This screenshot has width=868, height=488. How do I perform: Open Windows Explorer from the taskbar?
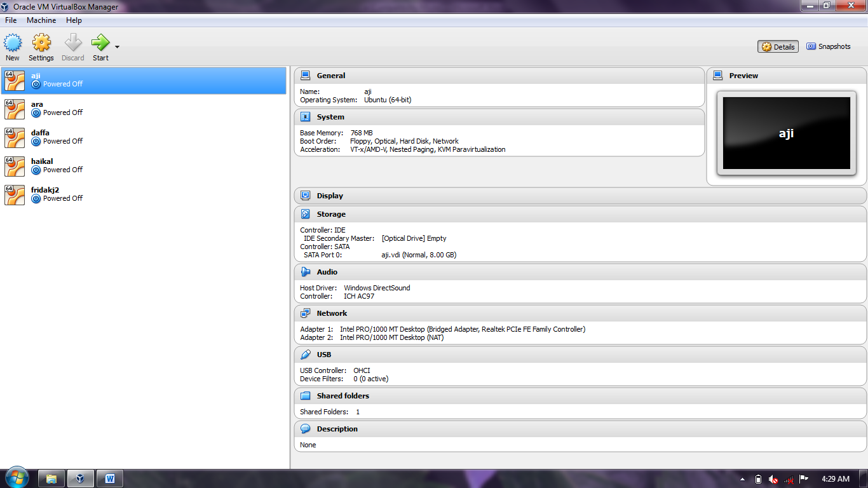click(x=51, y=478)
